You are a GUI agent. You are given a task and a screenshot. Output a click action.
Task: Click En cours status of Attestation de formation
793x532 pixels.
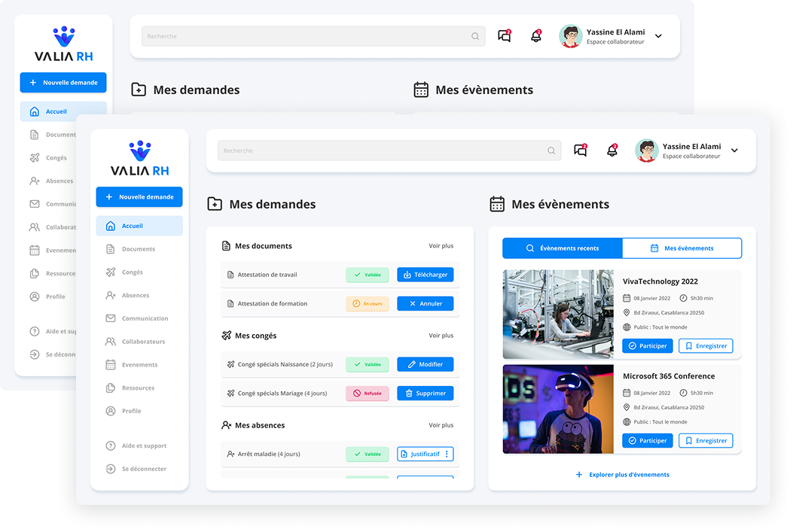point(368,304)
